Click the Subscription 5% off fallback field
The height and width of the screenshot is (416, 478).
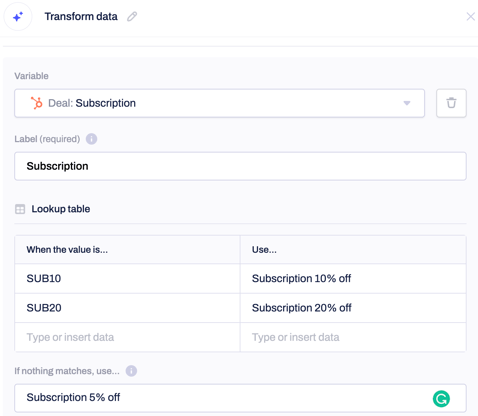click(x=240, y=398)
